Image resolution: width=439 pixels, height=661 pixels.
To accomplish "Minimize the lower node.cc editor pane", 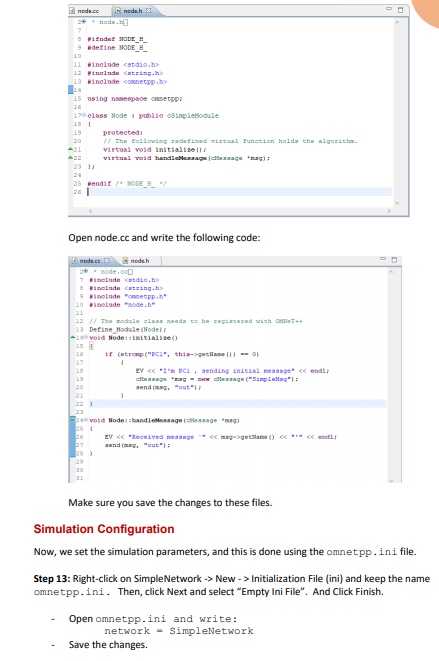I will (383, 259).
